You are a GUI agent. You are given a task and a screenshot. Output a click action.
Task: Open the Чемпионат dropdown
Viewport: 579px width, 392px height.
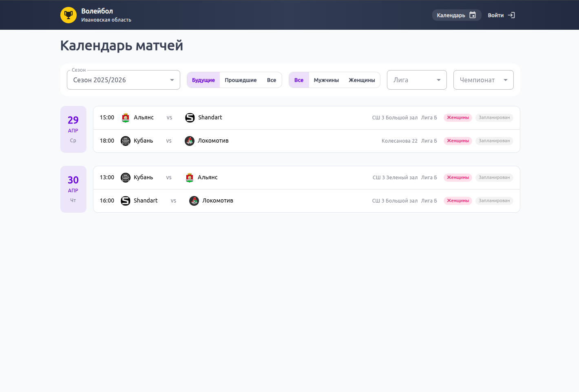[x=483, y=80]
